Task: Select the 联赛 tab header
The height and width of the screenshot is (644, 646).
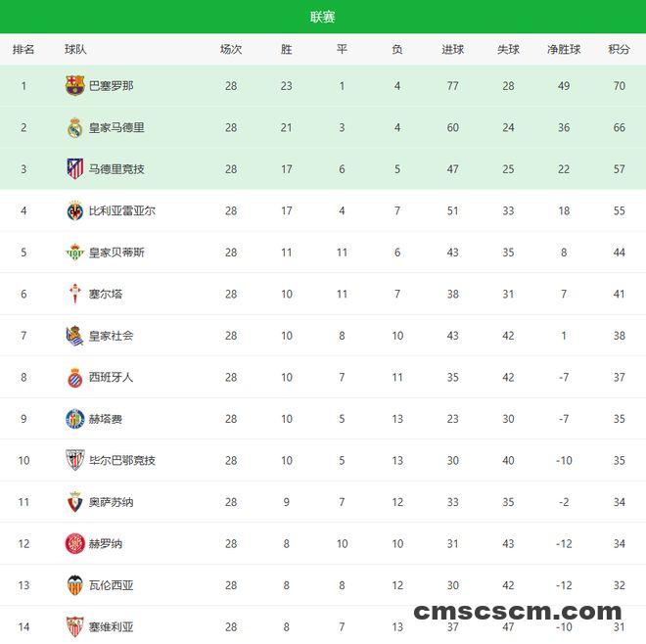Action: [323, 17]
